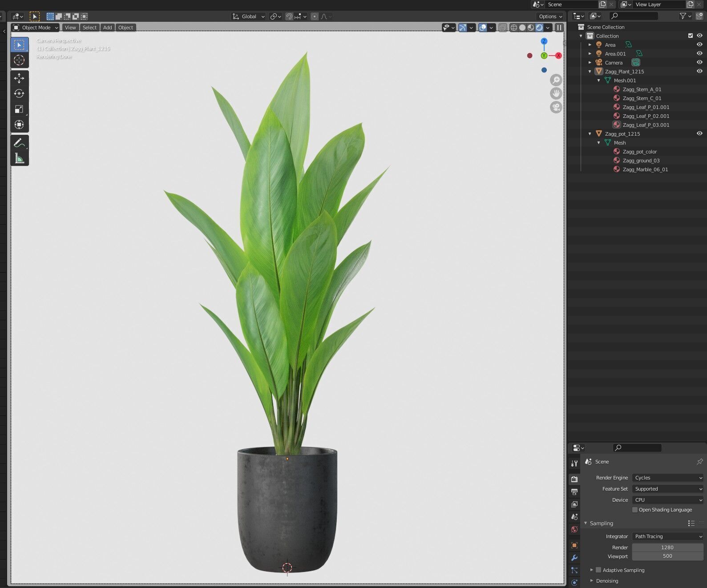Collapse the Sampling panel
Image resolution: width=707 pixels, height=588 pixels.
pyautogui.click(x=586, y=523)
